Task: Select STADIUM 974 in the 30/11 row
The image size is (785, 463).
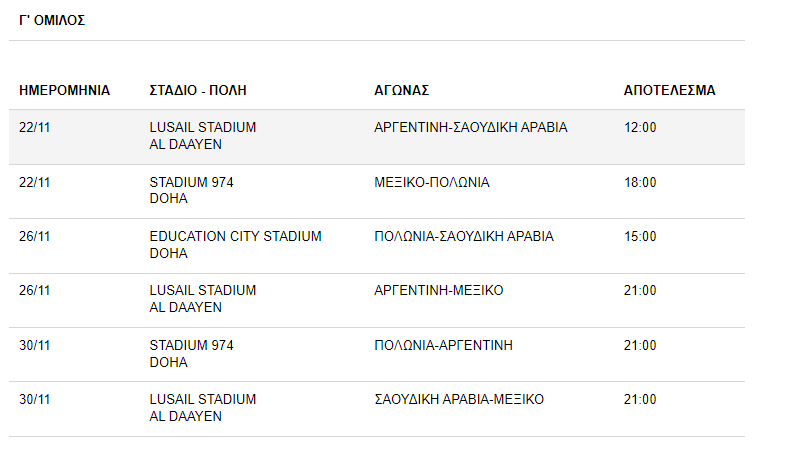Action: pyautogui.click(x=191, y=345)
